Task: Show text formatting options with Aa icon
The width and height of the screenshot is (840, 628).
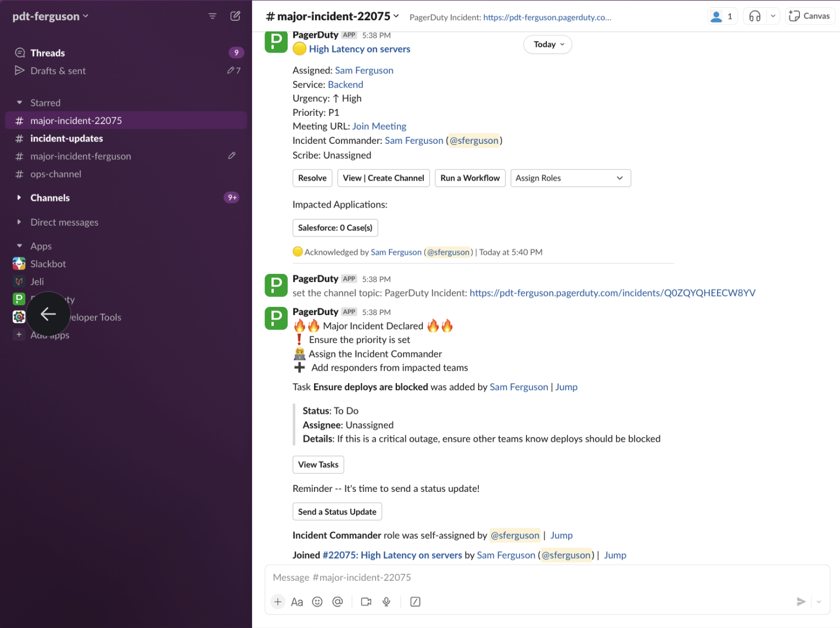Action: click(x=297, y=602)
